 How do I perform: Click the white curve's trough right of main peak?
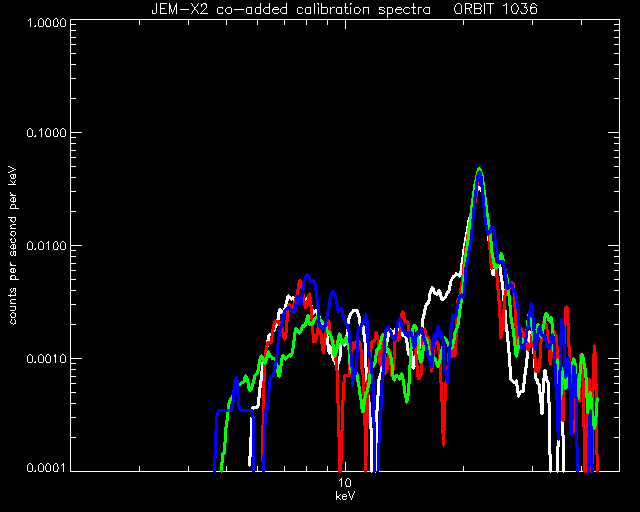point(518,393)
